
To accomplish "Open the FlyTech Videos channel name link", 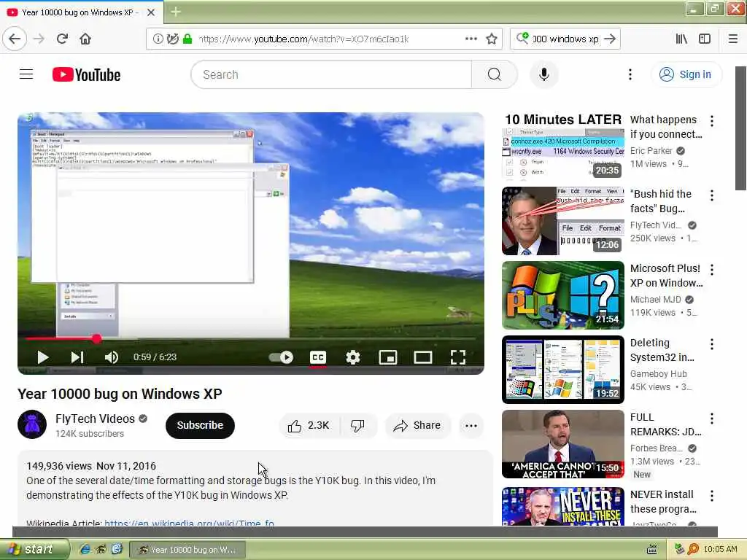I will point(95,419).
